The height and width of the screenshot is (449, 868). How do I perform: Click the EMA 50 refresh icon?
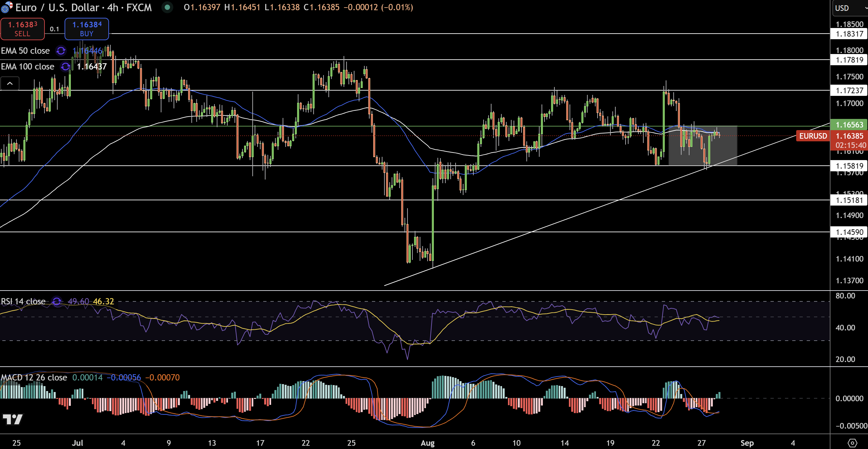(61, 50)
